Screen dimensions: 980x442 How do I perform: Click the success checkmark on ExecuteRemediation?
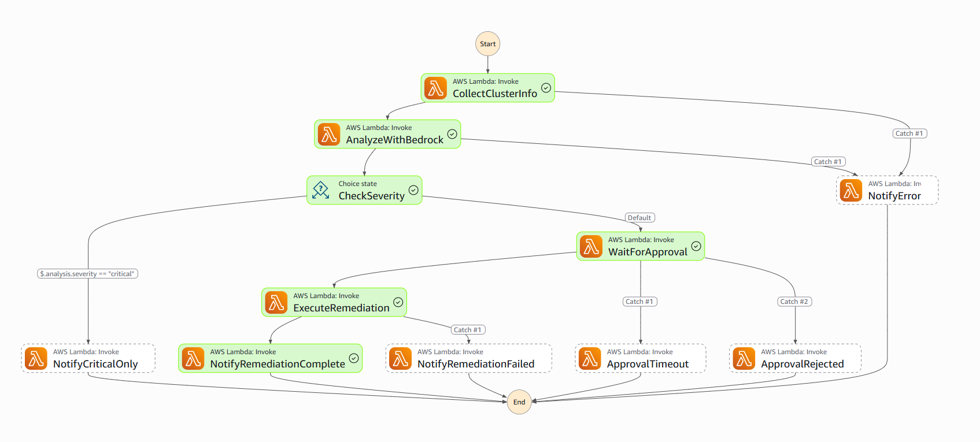398,302
